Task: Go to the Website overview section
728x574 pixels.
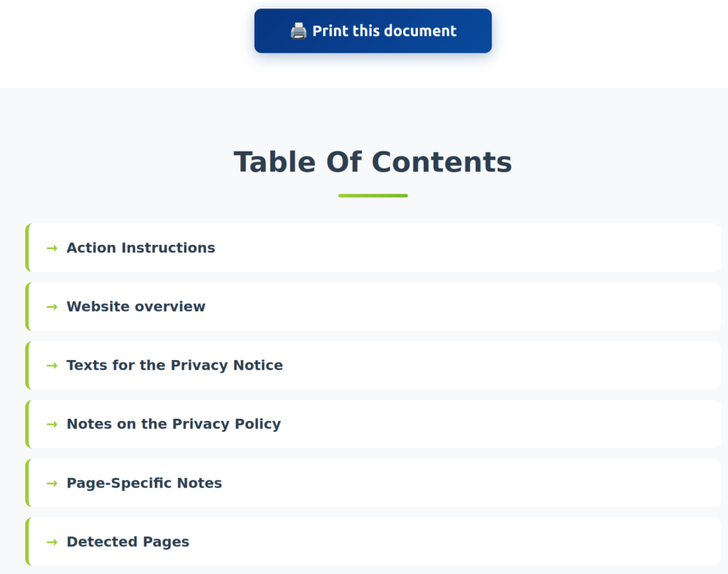Action: (136, 307)
